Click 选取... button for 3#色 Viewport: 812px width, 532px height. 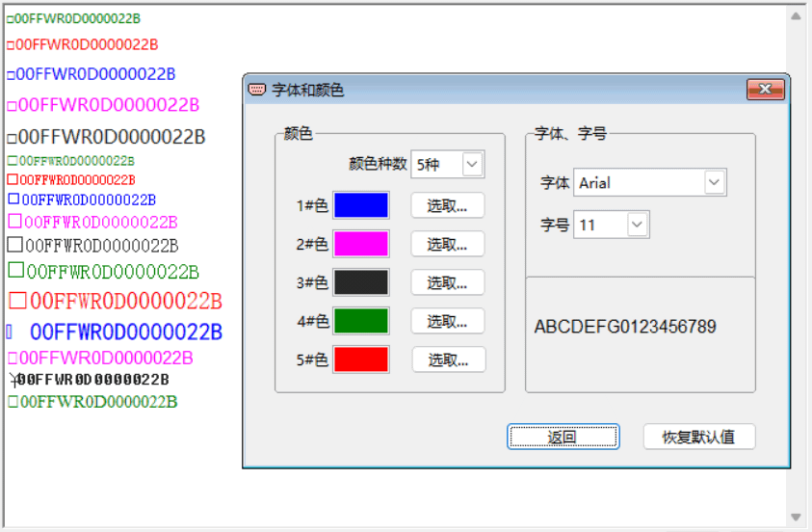click(448, 282)
